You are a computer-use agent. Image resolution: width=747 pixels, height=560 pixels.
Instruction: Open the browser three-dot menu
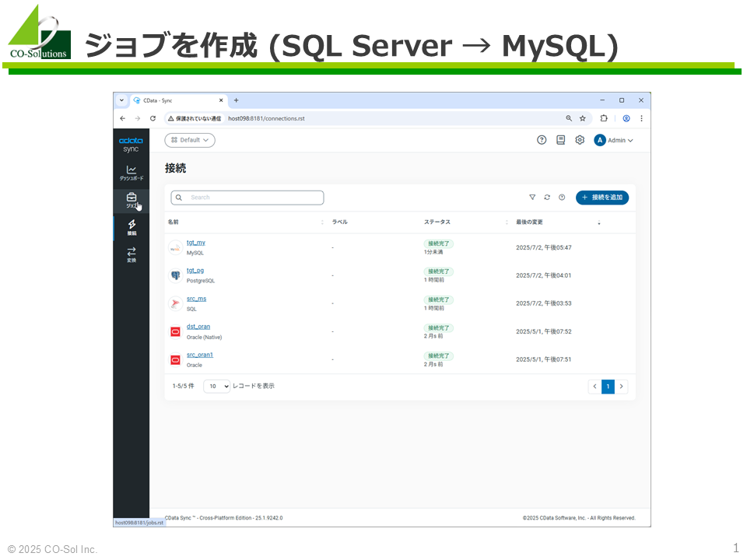[642, 118]
